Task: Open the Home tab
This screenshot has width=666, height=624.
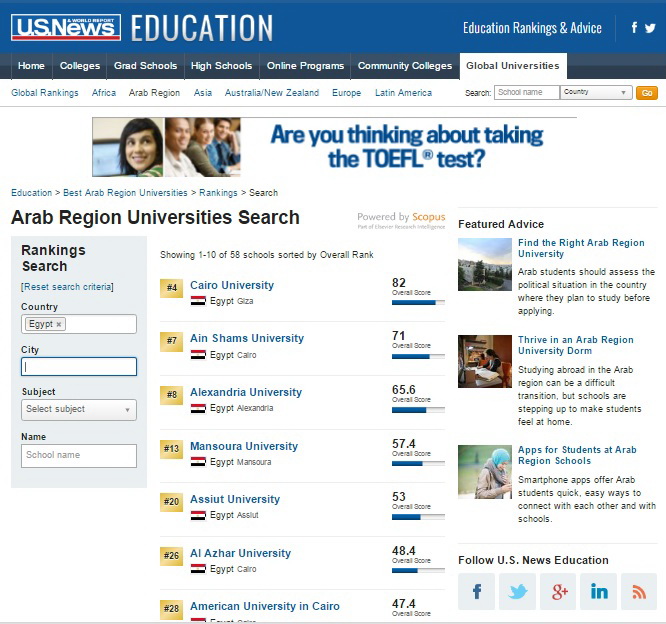Action: (x=31, y=66)
